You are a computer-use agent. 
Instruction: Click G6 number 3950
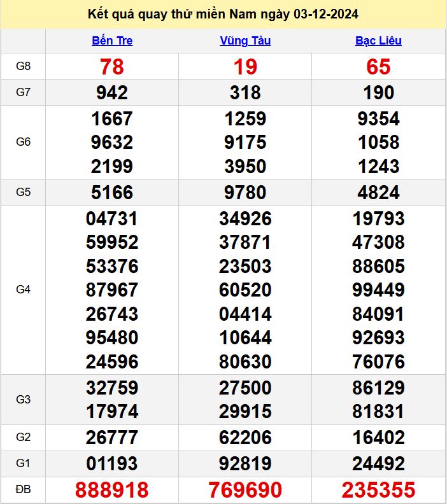coord(245,167)
